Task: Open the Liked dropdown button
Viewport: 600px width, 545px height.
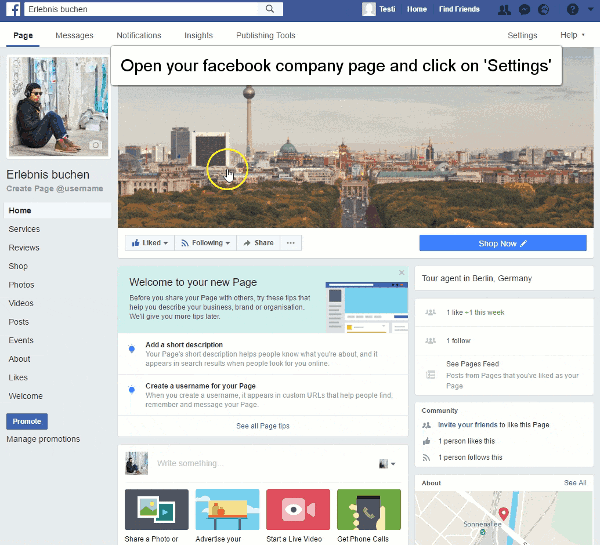Action: click(x=150, y=243)
